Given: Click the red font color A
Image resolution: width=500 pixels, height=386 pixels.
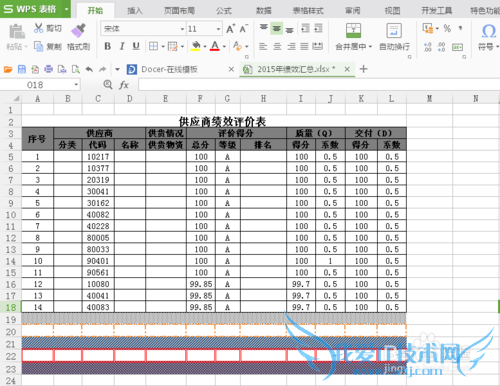Looking at the screenshot, I should tap(215, 46).
